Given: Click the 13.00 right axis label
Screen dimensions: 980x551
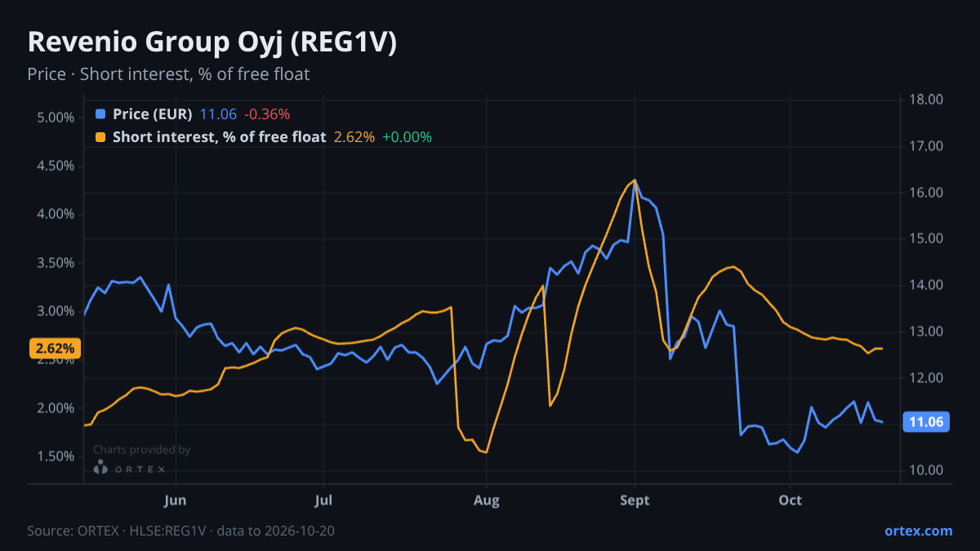Looking at the screenshot, I should [x=927, y=331].
